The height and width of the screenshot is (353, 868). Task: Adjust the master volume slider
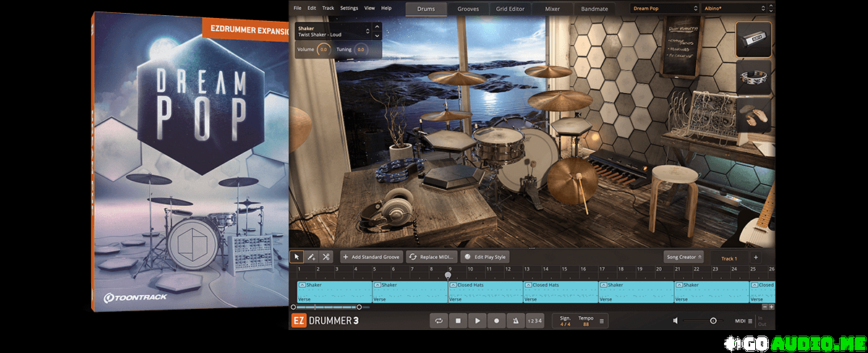(x=712, y=320)
